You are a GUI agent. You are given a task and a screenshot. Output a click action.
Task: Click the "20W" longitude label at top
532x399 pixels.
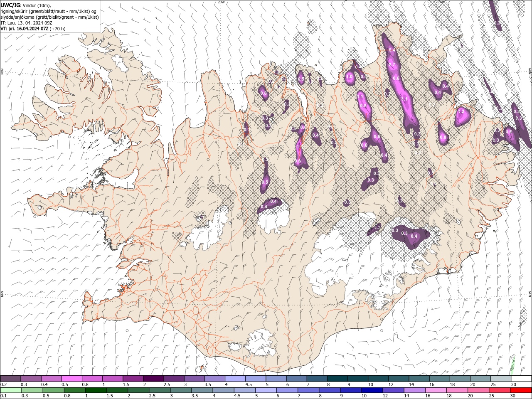(221, 2)
